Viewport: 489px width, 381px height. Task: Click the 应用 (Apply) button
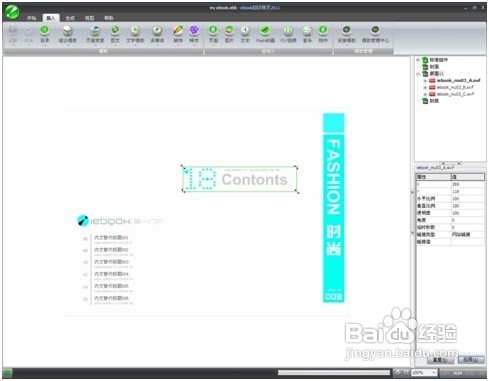471,360
